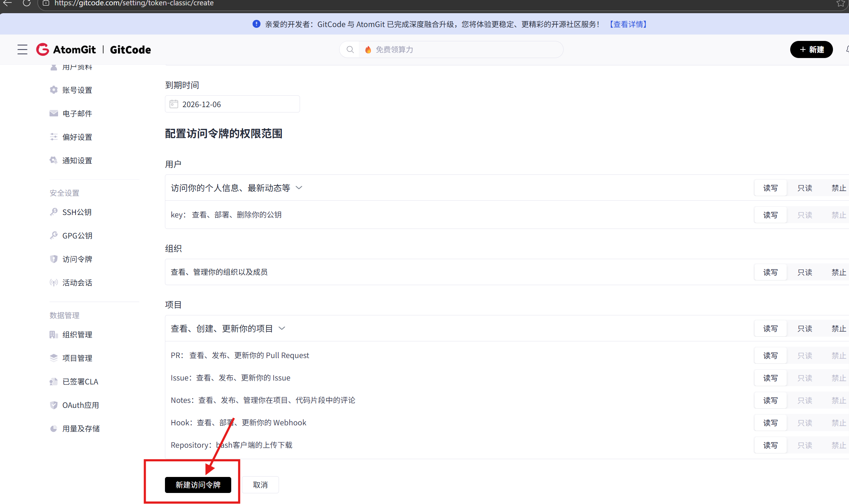Set 组织 permission to 禁止
The height and width of the screenshot is (504, 849).
(x=838, y=272)
